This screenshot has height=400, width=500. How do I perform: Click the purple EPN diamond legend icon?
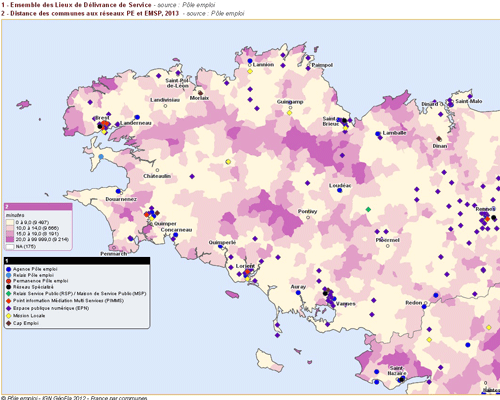(x=9, y=308)
